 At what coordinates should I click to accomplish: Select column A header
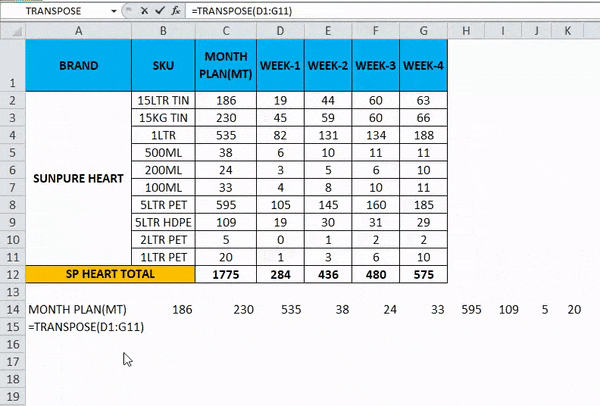(78, 31)
